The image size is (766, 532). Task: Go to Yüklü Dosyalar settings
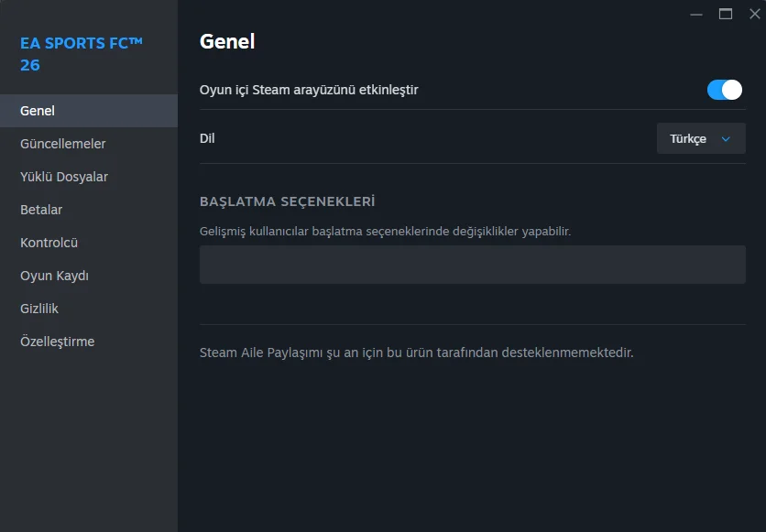coord(64,177)
